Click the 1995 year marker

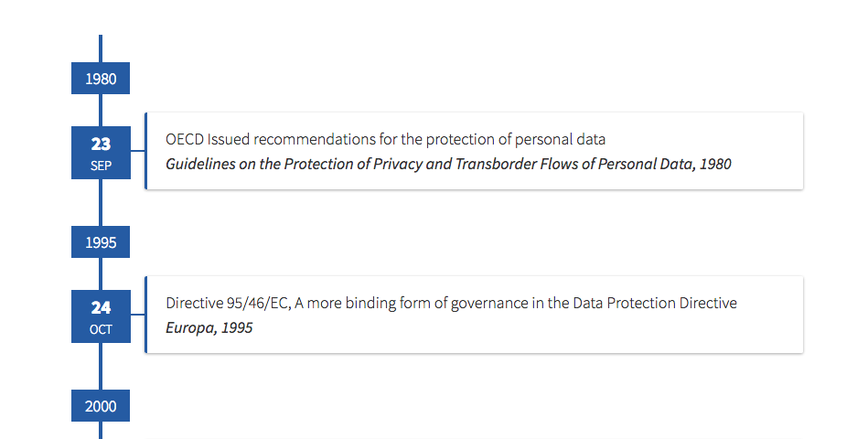(x=101, y=242)
